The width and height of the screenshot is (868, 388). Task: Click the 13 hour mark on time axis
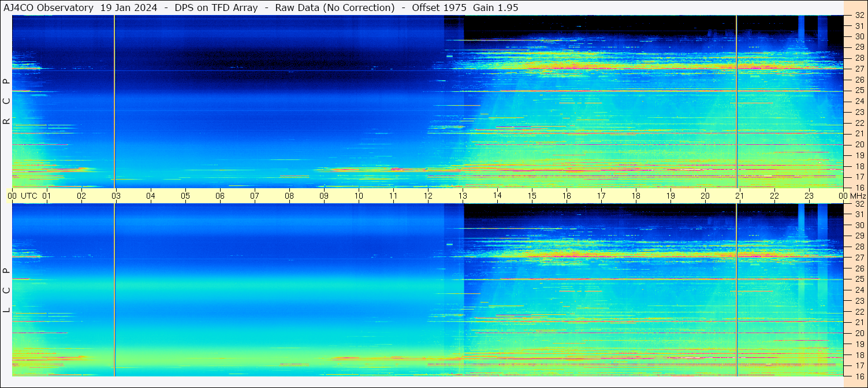coord(463,196)
